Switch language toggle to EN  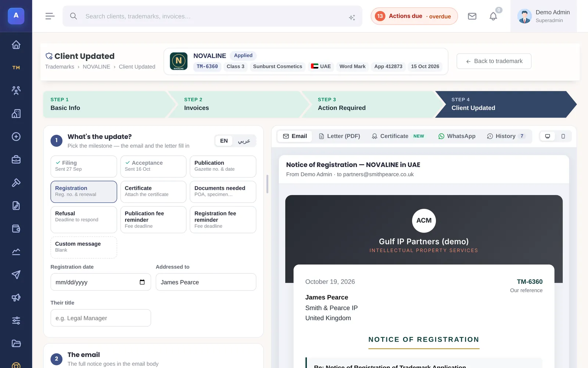coord(224,141)
